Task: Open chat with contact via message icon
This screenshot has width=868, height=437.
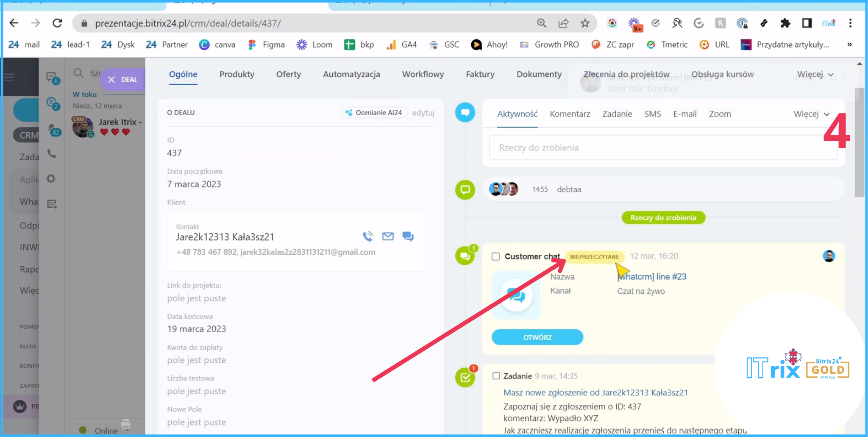Action: tap(408, 237)
